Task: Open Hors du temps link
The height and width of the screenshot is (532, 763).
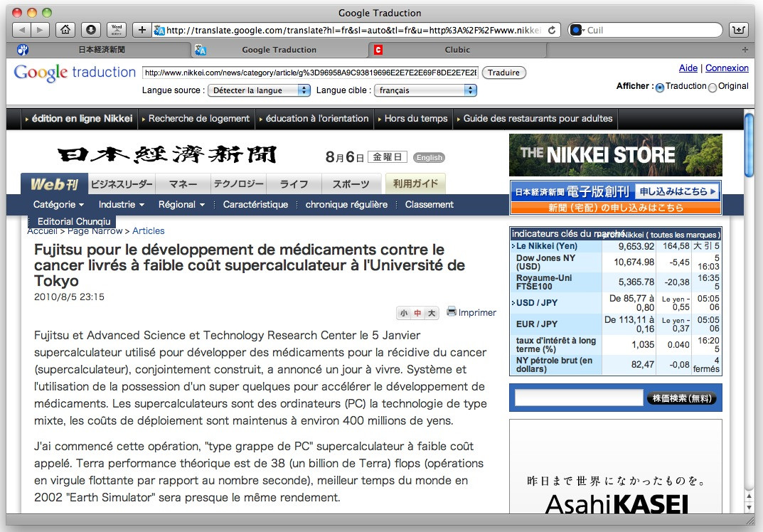Action: (x=416, y=118)
